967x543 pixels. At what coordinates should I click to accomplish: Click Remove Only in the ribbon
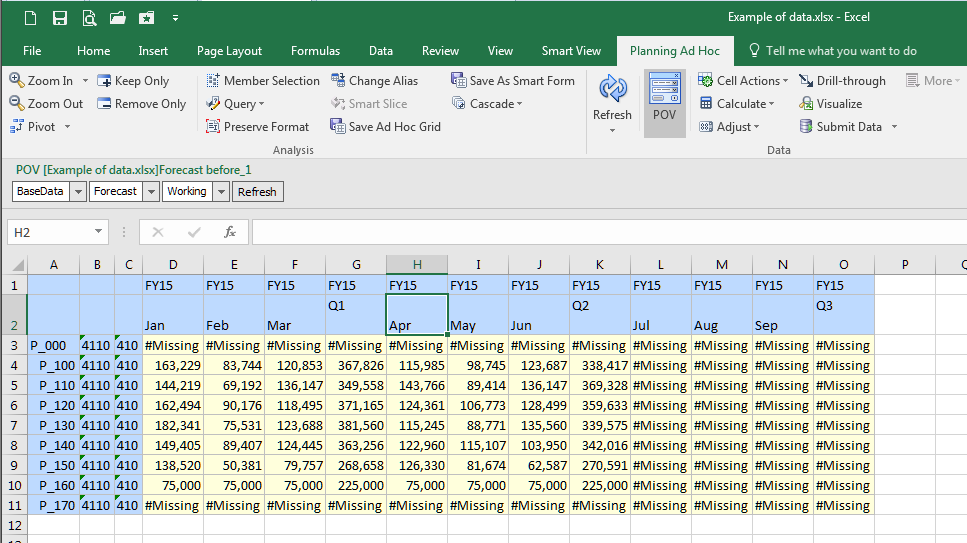pyautogui.click(x=141, y=104)
